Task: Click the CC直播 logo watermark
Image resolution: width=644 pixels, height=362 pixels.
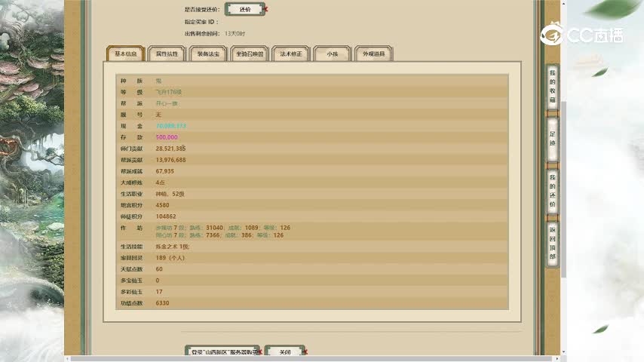Action: pyautogui.click(x=582, y=34)
